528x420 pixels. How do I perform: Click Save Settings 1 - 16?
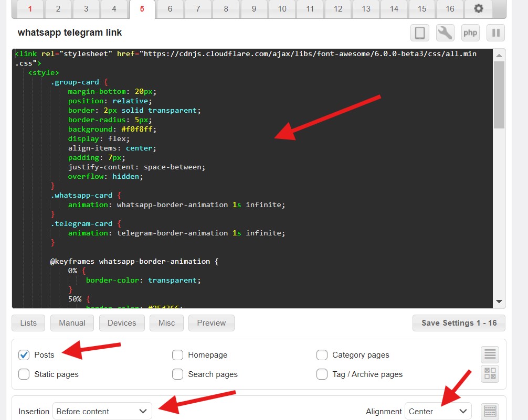459,323
